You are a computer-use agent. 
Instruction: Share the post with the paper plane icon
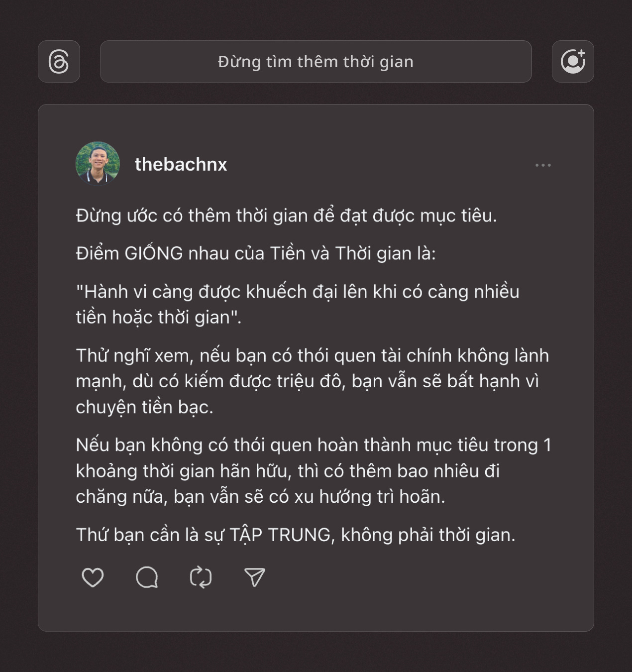255,577
